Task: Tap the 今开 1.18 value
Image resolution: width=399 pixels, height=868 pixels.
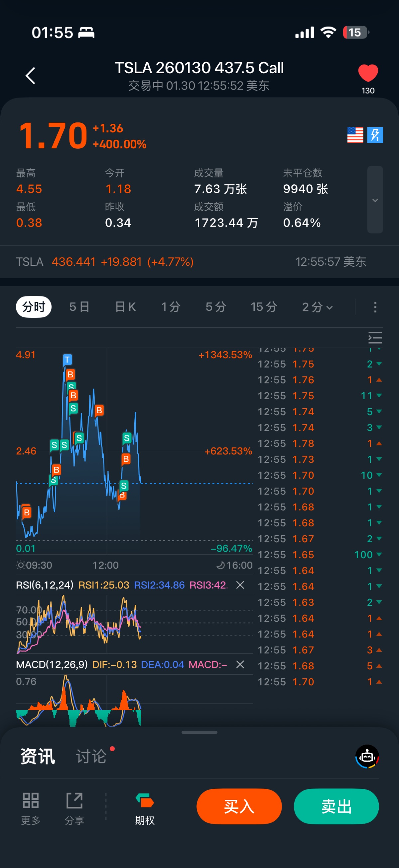Action: 118,189
